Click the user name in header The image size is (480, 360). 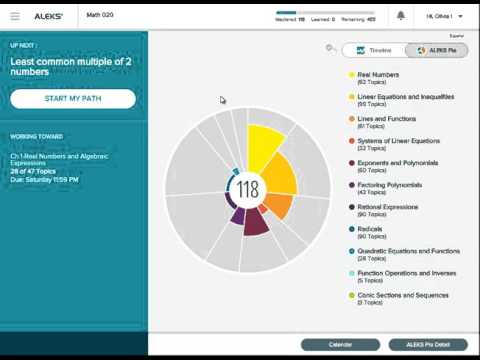point(439,16)
